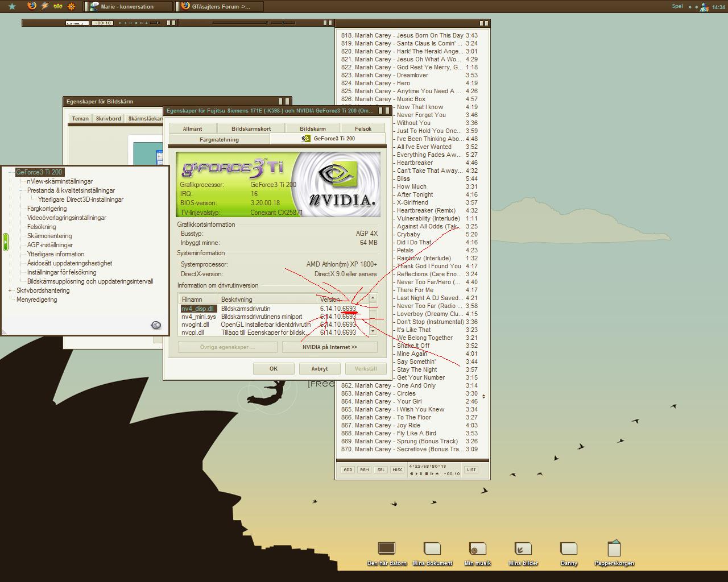
Task: Click play in the playlist controls
Action: pos(416,473)
